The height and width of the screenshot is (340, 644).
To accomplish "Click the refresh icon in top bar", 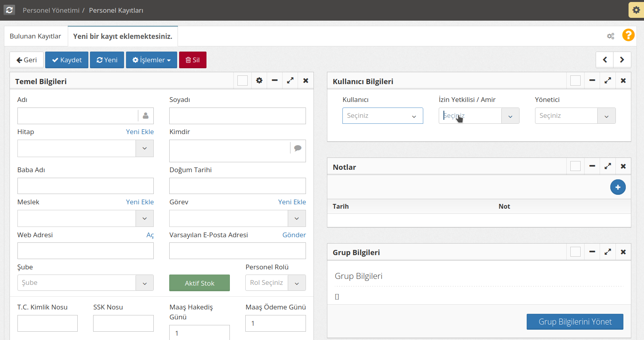I will [10, 10].
